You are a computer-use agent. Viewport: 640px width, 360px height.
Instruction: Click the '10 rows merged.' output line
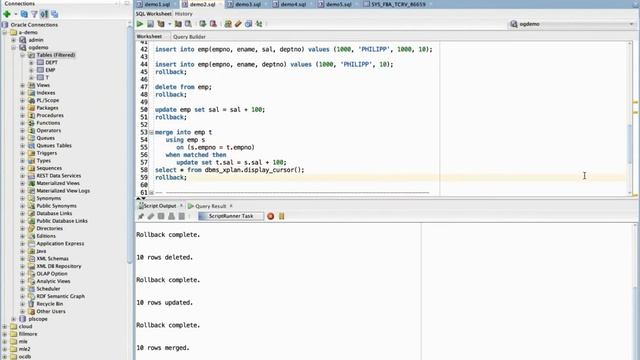(163, 348)
